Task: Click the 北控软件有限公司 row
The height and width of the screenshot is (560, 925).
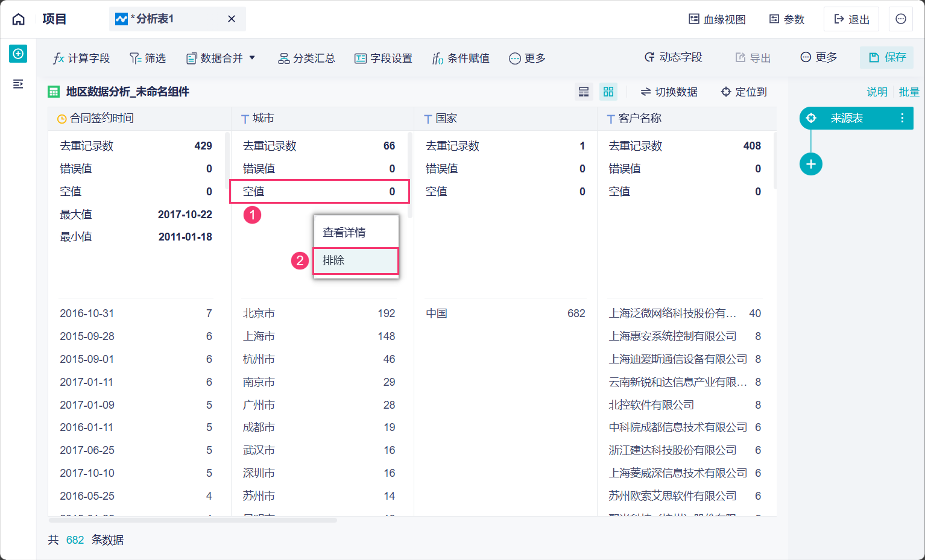Action: pos(684,405)
